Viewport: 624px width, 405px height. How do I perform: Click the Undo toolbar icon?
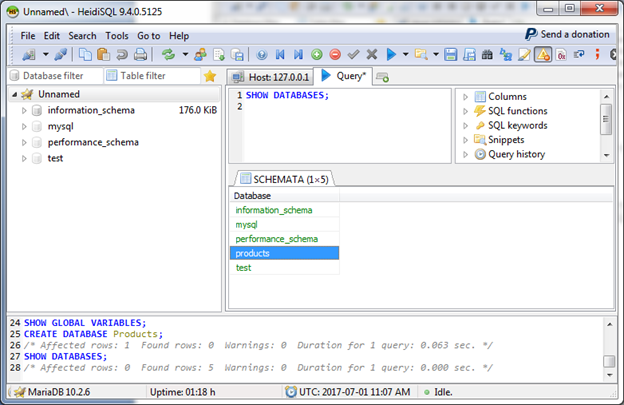[122, 55]
